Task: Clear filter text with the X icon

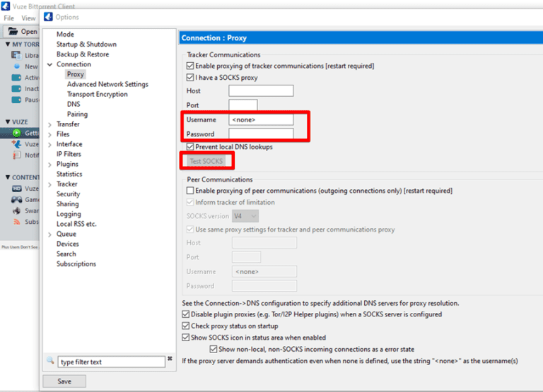Action: pyautogui.click(x=170, y=359)
